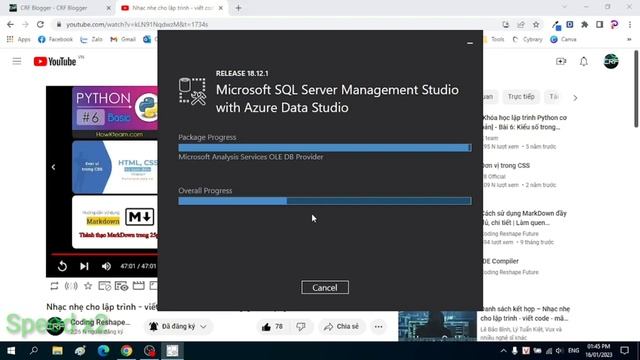Open the YouTube hamburger menu

[x=17, y=62]
